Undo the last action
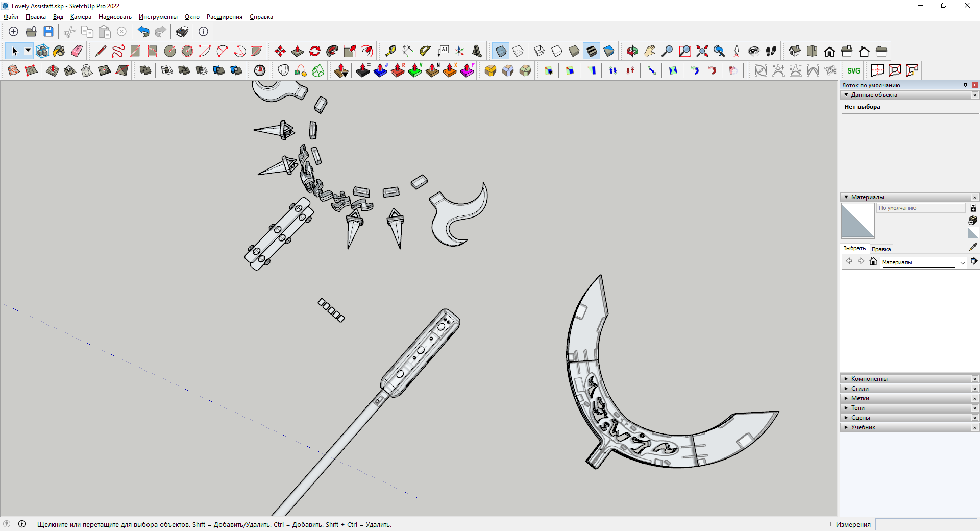The width and height of the screenshot is (980, 531). (x=143, y=32)
